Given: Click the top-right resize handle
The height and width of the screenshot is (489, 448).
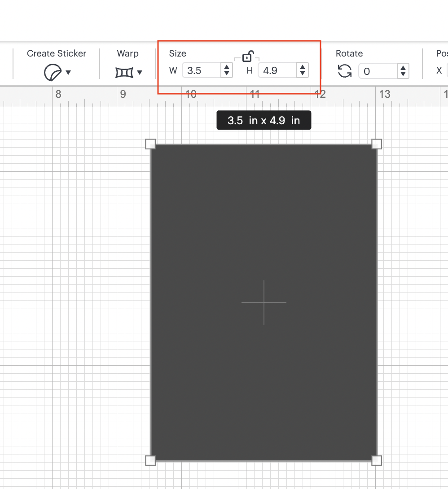Looking at the screenshot, I should tap(377, 144).
